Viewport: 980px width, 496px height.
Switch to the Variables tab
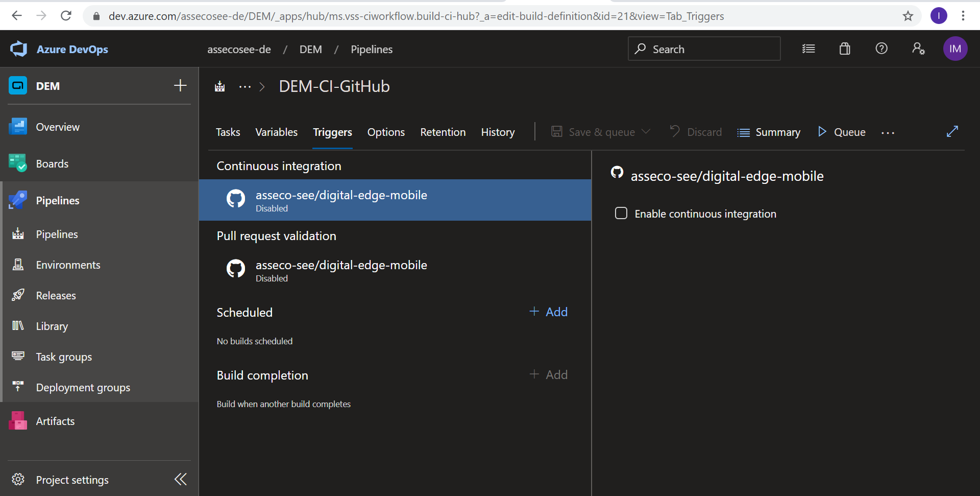(276, 132)
